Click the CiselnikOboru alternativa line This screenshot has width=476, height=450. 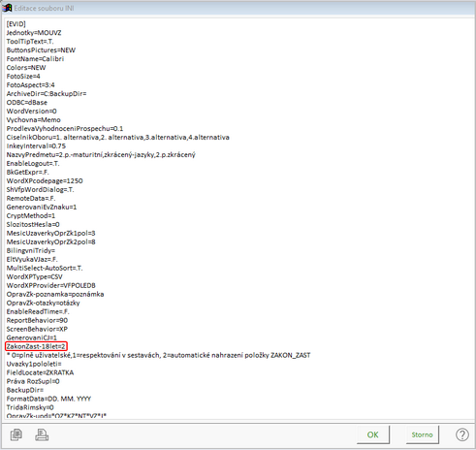point(117,138)
